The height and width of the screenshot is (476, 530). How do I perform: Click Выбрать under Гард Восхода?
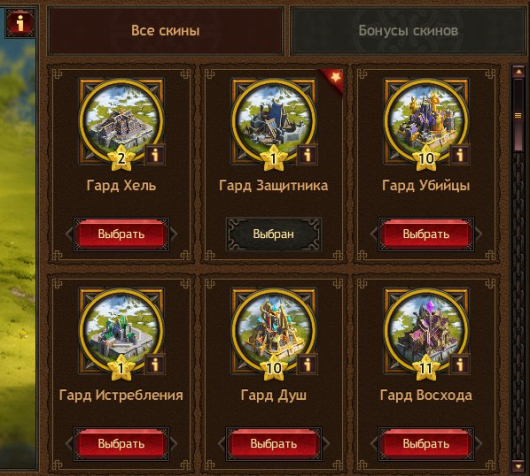tap(426, 444)
